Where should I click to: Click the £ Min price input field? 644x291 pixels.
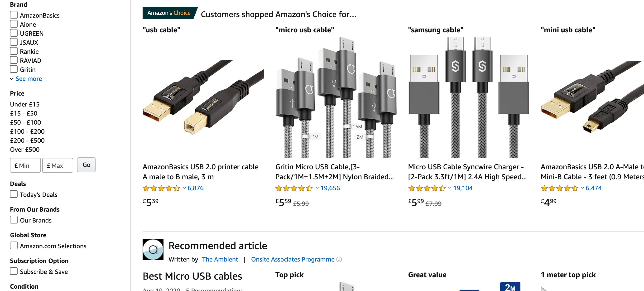click(25, 165)
